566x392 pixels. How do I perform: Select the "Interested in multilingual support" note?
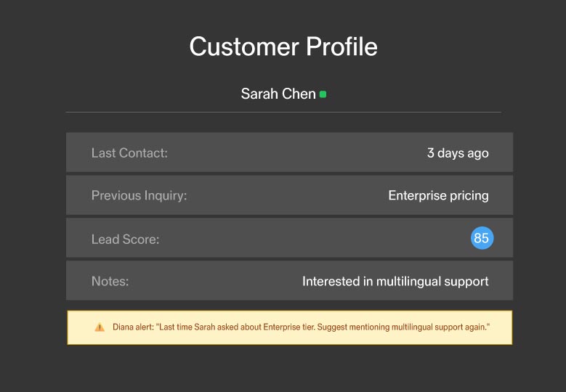point(395,282)
